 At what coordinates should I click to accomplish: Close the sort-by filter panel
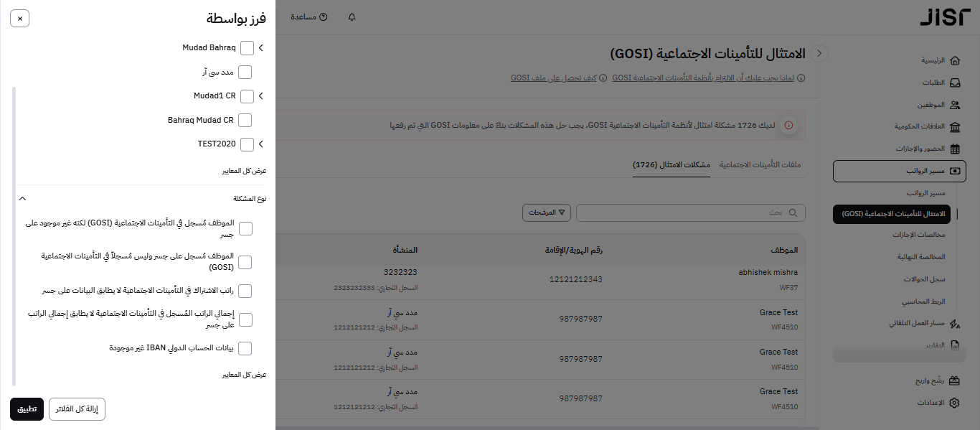19,18
